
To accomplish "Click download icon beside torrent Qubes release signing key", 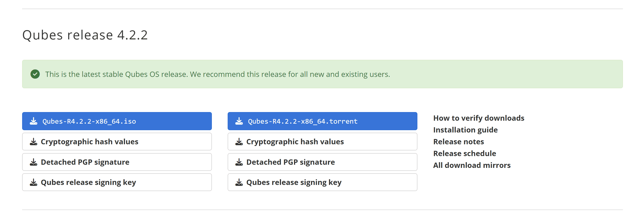I will tap(239, 183).
